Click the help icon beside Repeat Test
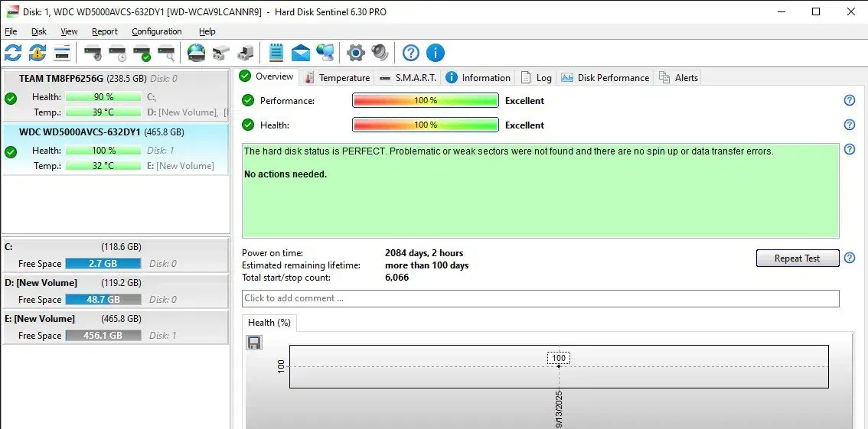Viewport: 868px width, 429px height. 850,258
